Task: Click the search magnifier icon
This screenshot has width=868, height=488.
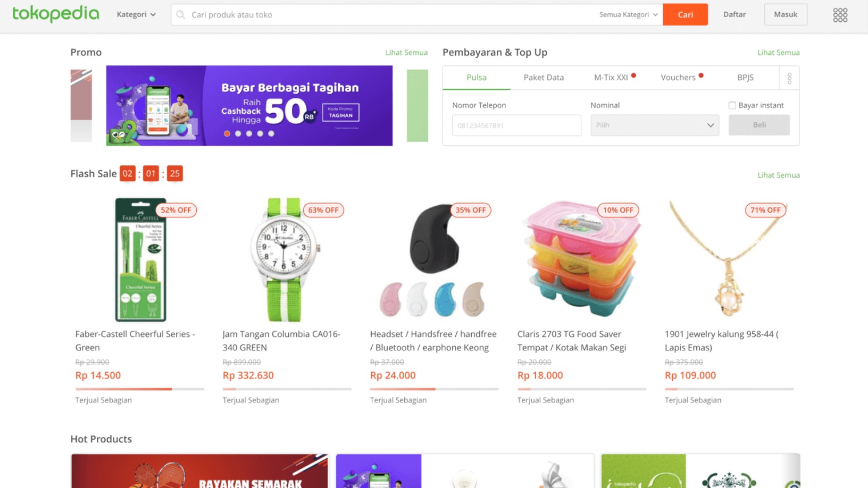Action: coord(181,15)
